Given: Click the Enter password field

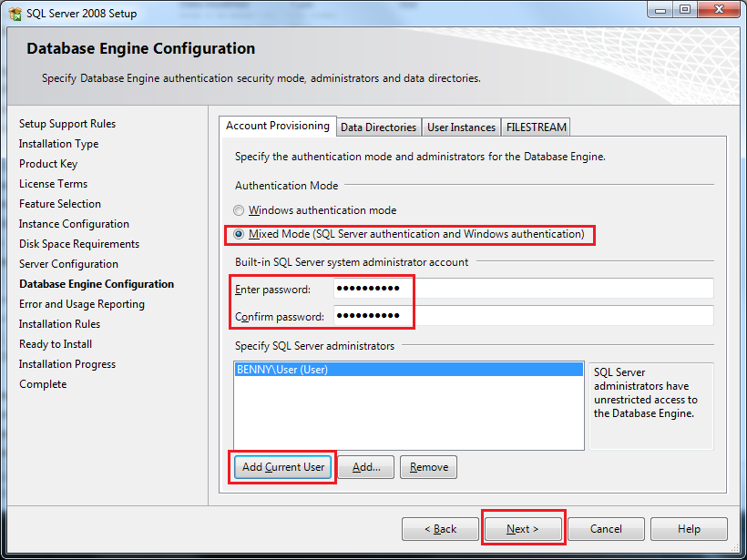Looking at the screenshot, I should [524, 289].
